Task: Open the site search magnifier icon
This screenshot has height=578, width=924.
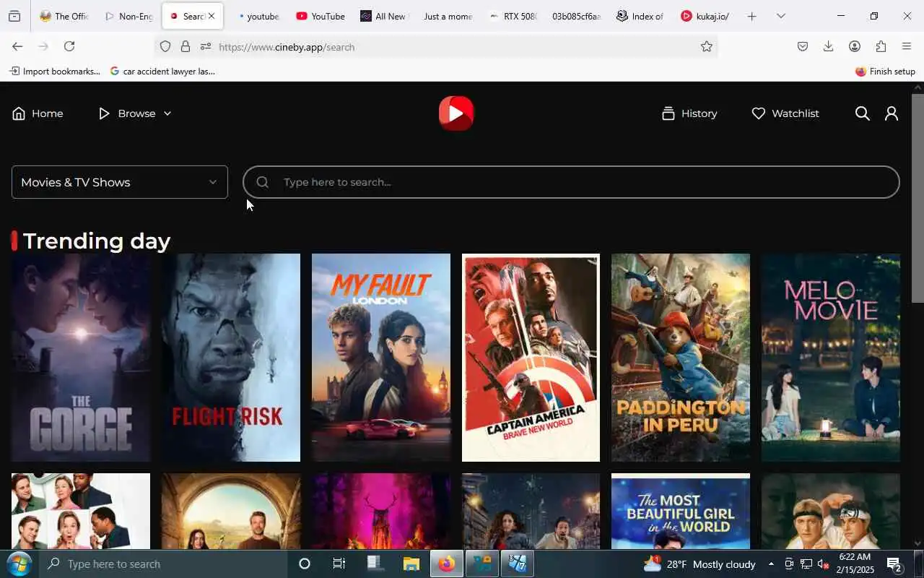Action: pyautogui.click(x=862, y=113)
